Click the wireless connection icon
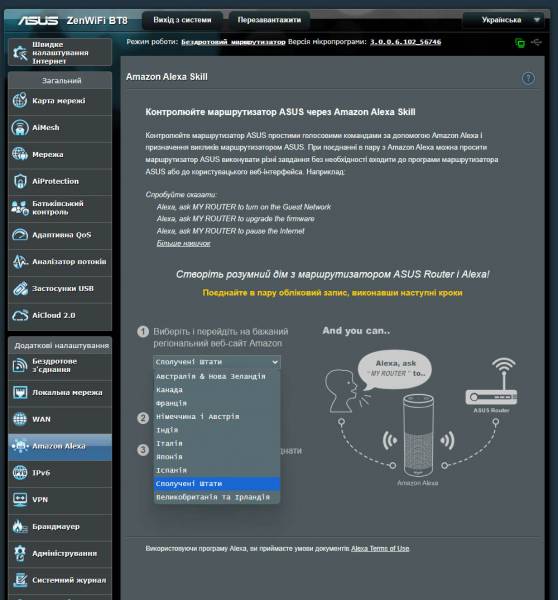The height and width of the screenshot is (600, 558). (20, 365)
